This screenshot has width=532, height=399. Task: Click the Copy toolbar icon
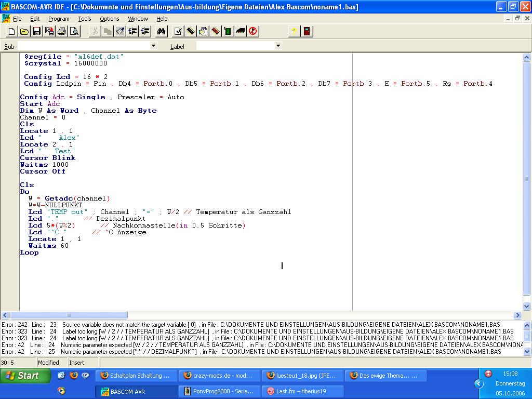click(x=108, y=32)
